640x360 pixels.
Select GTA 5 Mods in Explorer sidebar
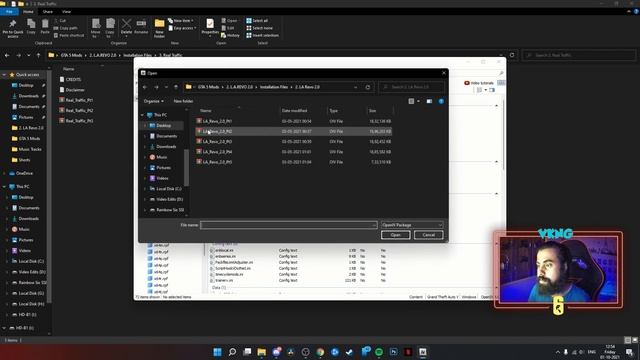pos(26,139)
